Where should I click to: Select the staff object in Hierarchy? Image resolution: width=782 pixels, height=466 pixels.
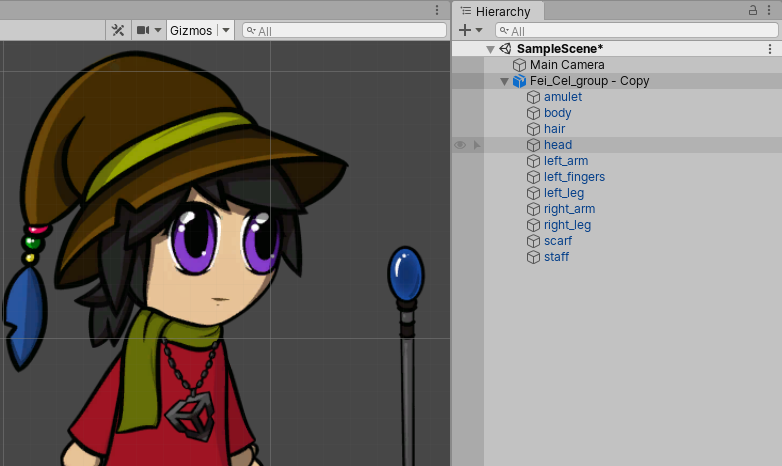tap(556, 257)
